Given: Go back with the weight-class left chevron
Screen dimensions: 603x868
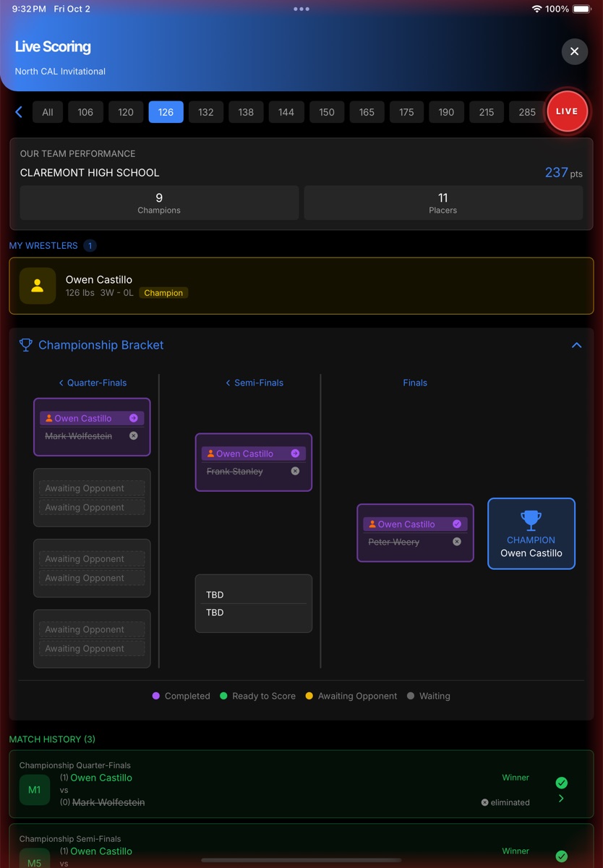Looking at the screenshot, I should (19, 112).
